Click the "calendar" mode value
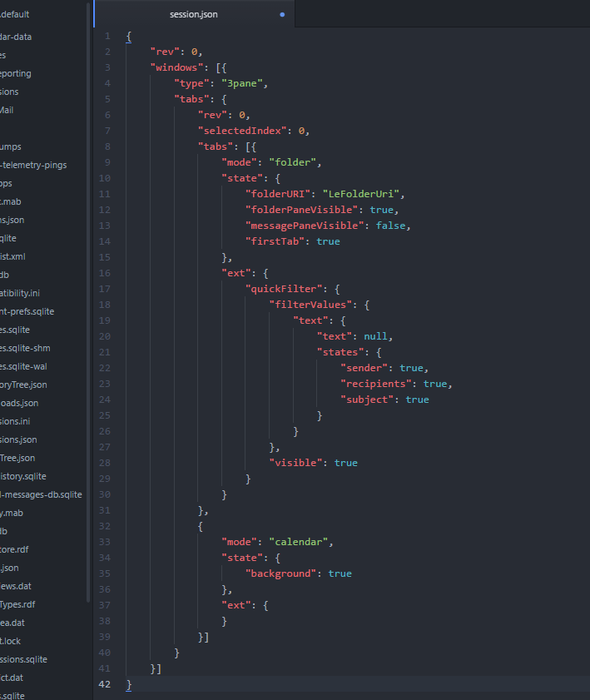This screenshot has width=590, height=700. [x=298, y=542]
